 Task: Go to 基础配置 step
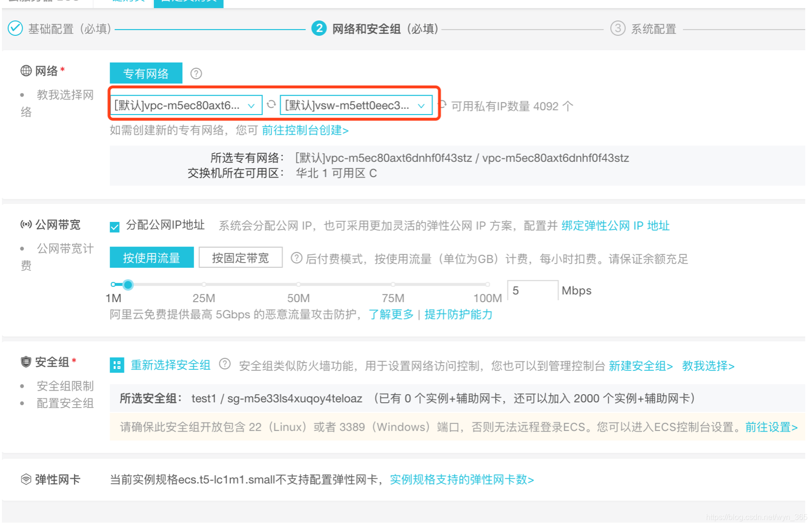[x=70, y=29]
